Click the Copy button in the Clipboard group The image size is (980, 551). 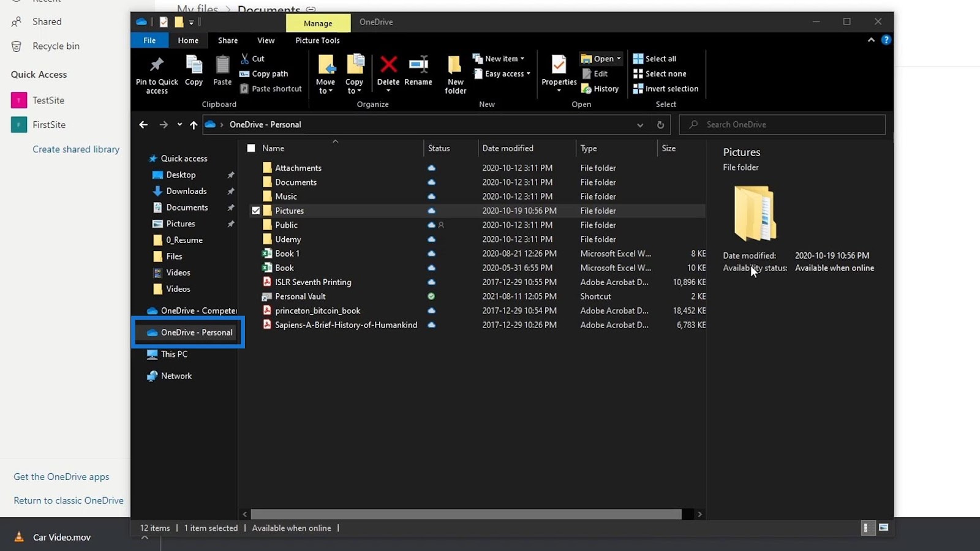tap(194, 71)
